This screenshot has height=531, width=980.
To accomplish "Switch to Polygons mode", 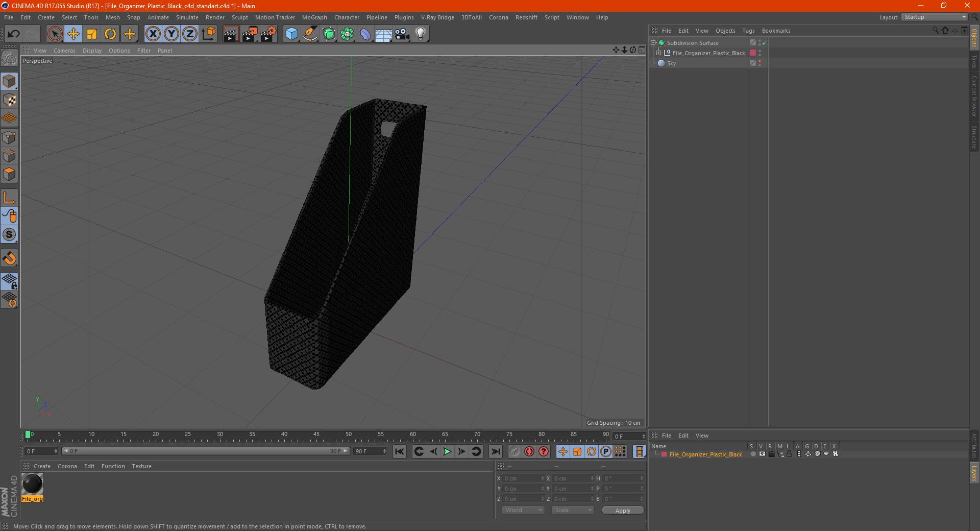I will 10,174.
